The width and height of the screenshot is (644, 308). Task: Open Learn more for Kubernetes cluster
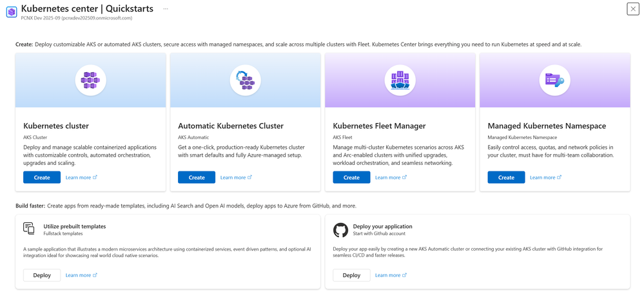click(x=81, y=177)
